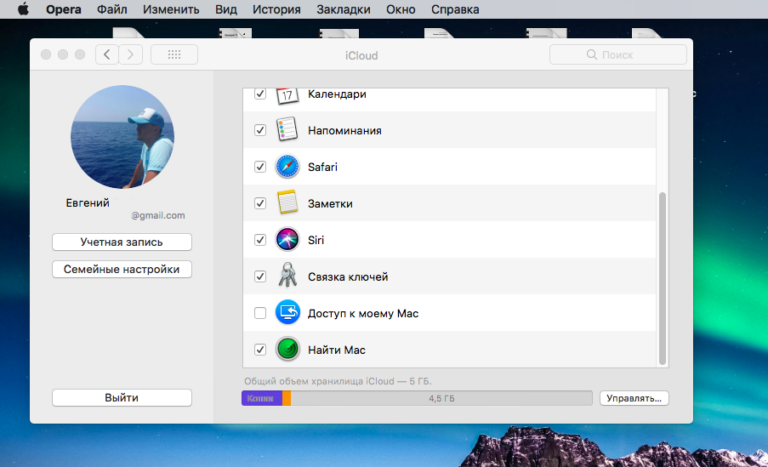
Task: Click the services list vertical scrollbar
Action: pos(662,278)
